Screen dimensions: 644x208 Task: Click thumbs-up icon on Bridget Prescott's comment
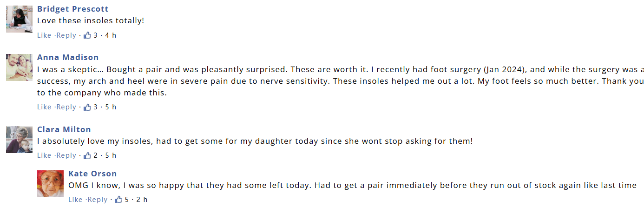pos(87,35)
